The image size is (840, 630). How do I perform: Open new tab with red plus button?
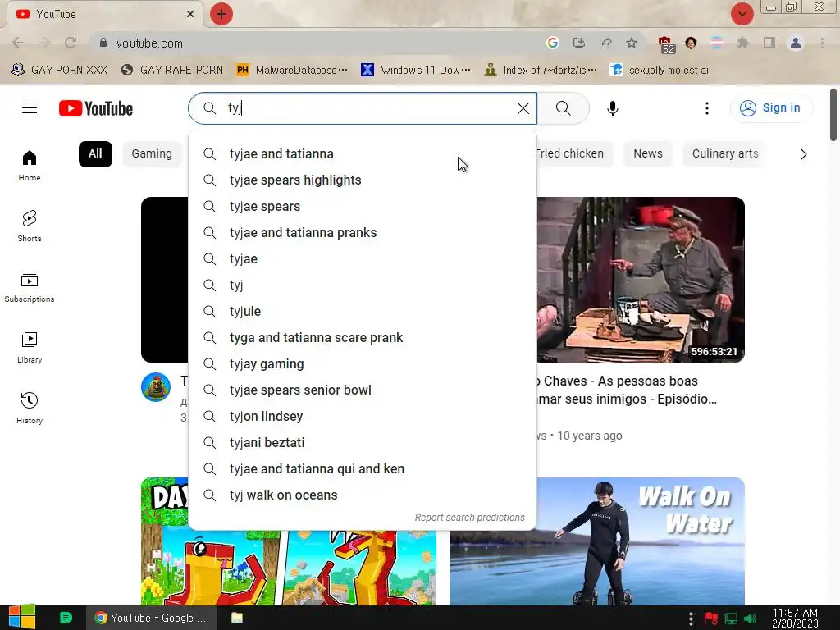pos(221,14)
